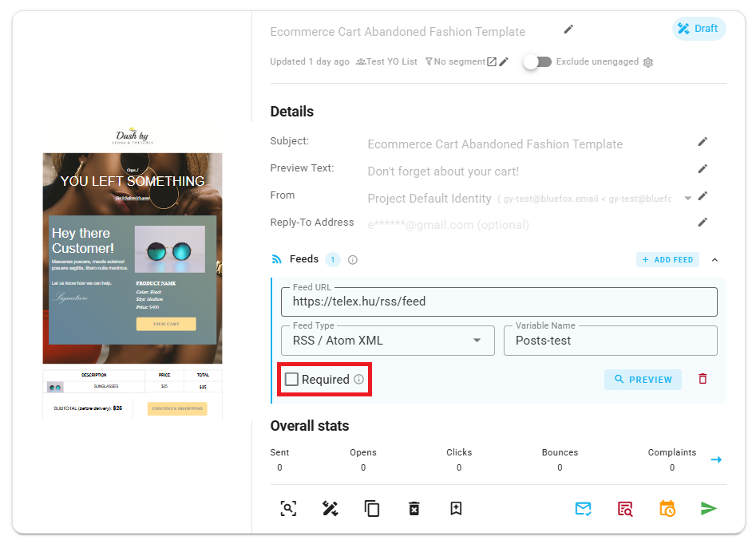
Task: Click the ADD FEED button
Action: (x=667, y=260)
